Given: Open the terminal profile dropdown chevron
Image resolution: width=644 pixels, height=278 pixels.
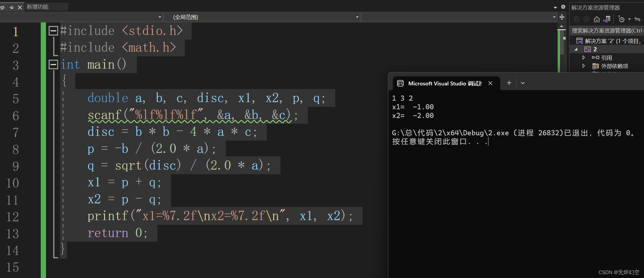Looking at the screenshot, I should tap(523, 83).
